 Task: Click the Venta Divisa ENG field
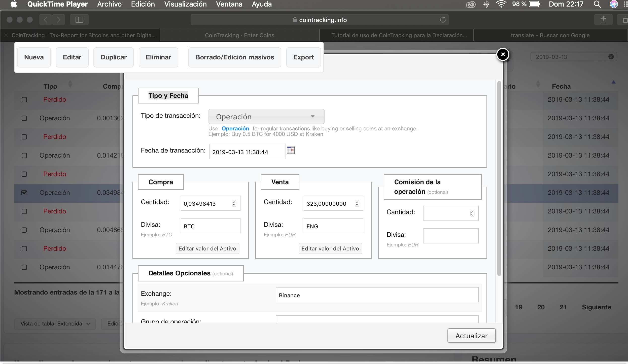(x=333, y=226)
